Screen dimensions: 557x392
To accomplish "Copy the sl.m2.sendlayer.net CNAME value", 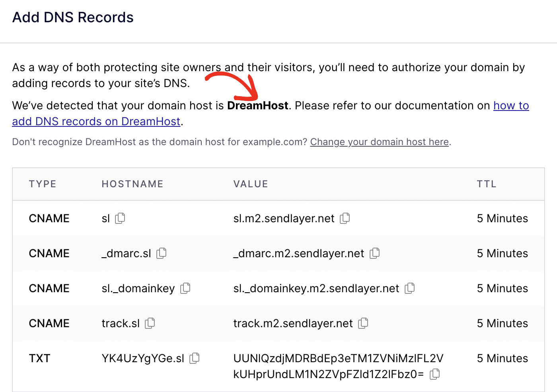I will point(345,218).
